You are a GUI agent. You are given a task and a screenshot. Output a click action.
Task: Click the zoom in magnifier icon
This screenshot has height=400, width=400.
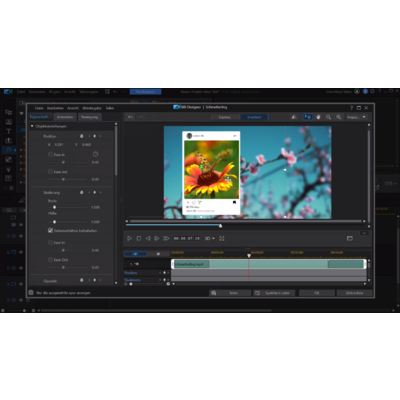click(339, 117)
